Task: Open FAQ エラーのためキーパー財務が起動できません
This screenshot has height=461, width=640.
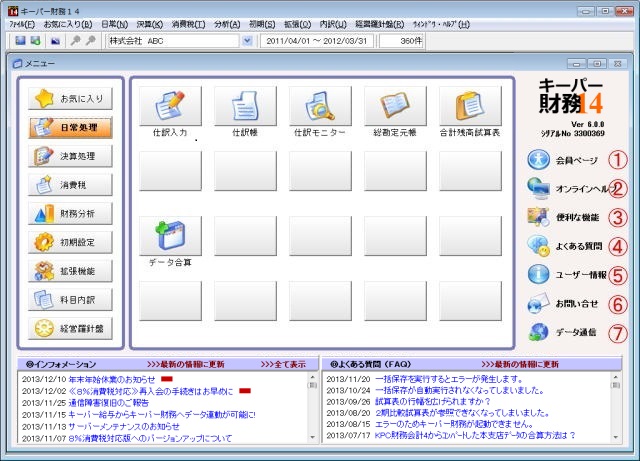Action: click(454, 424)
